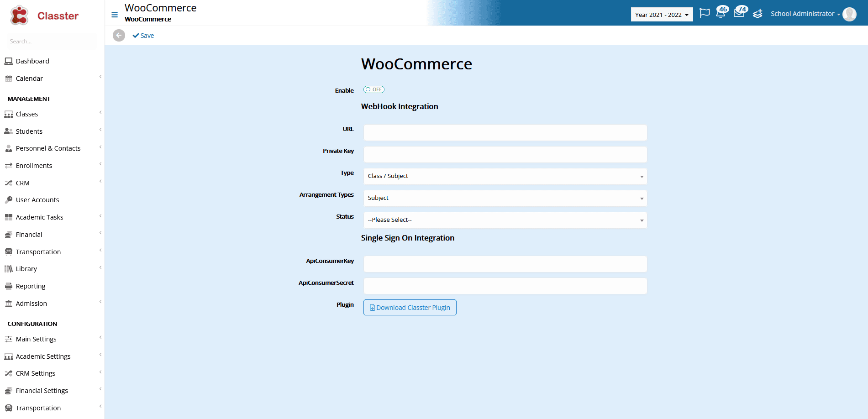Open Dashboard from sidebar

tap(32, 61)
